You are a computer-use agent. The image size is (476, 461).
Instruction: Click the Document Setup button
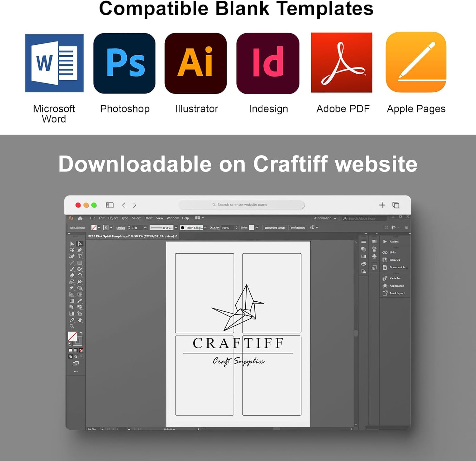click(x=274, y=228)
